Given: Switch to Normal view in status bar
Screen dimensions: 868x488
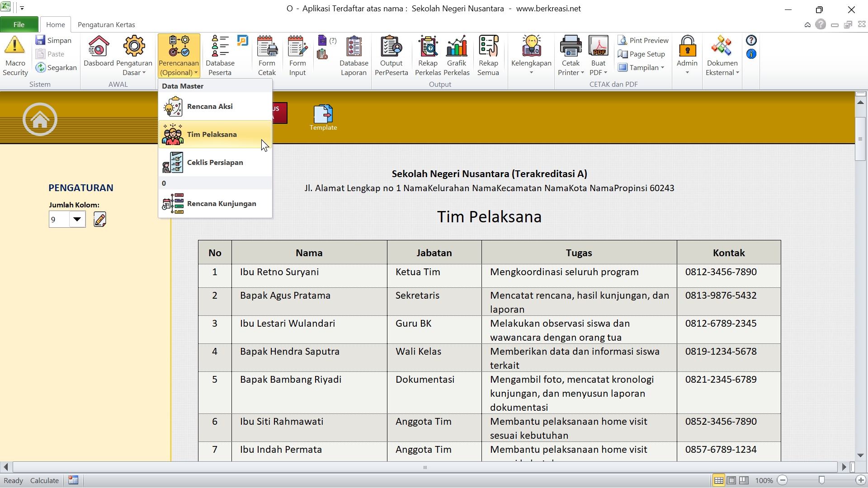Looking at the screenshot, I should point(718,480).
